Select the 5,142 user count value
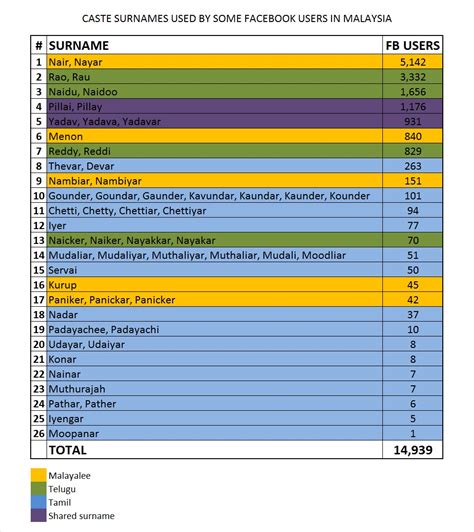The width and height of the screenshot is (474, 532). (x=413, y=62)
